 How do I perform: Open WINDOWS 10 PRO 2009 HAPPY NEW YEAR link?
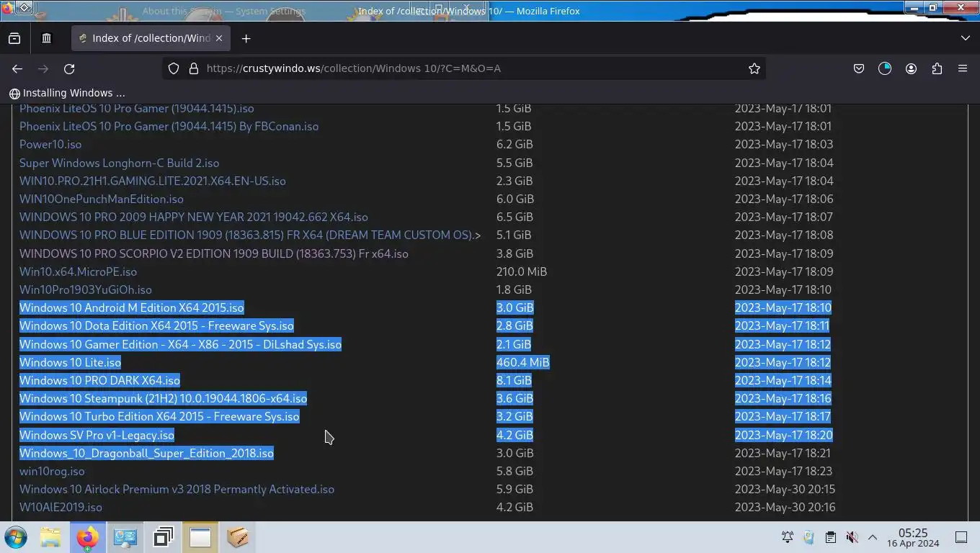click(194, 217)
